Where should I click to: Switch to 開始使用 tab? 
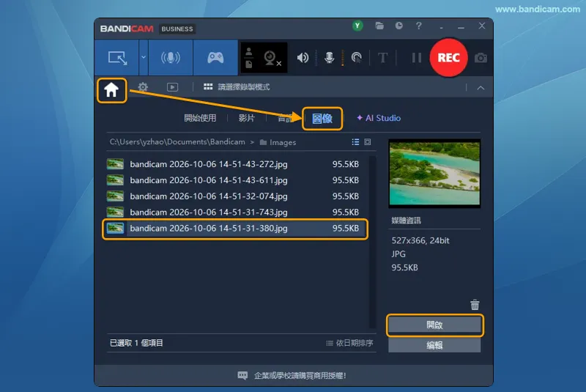200,118
